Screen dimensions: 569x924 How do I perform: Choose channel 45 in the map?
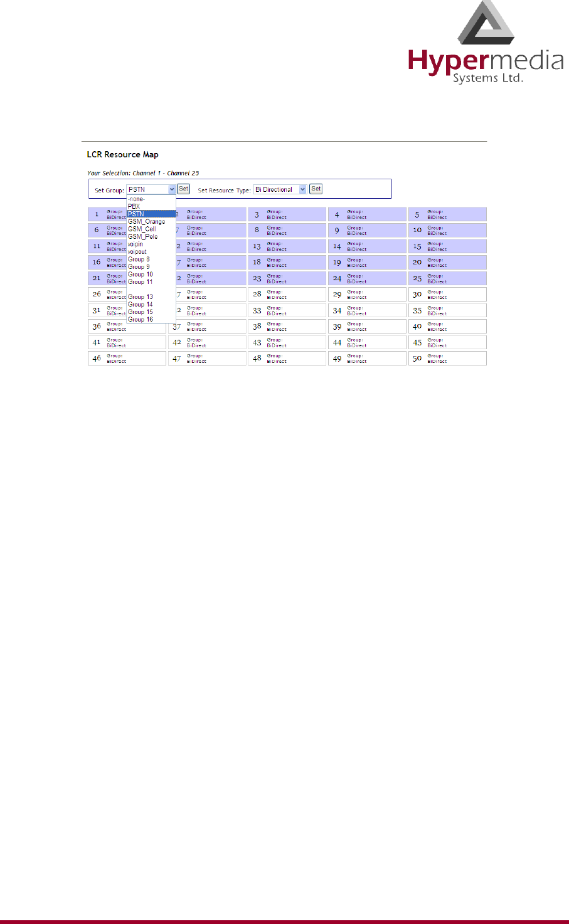[x=447, y=342]
